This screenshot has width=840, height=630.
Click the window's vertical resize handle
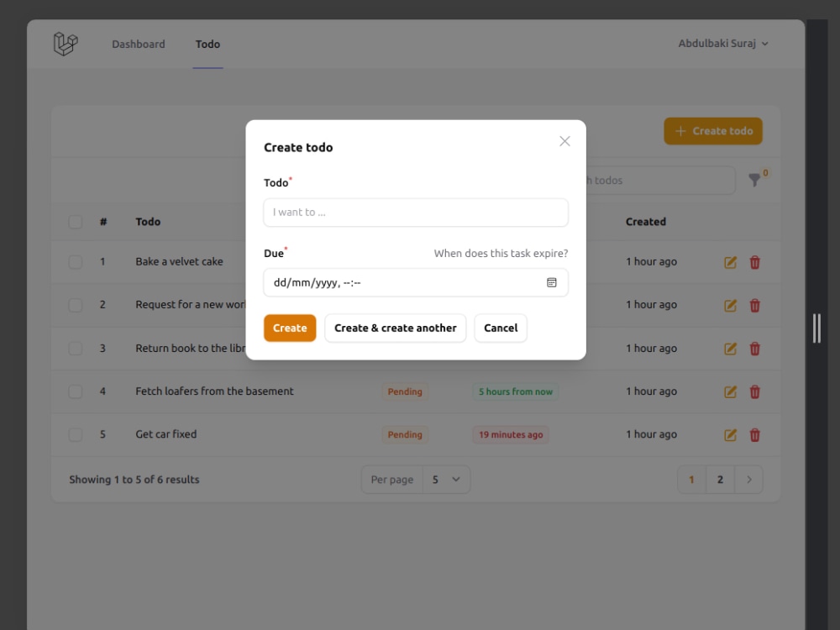816,328
